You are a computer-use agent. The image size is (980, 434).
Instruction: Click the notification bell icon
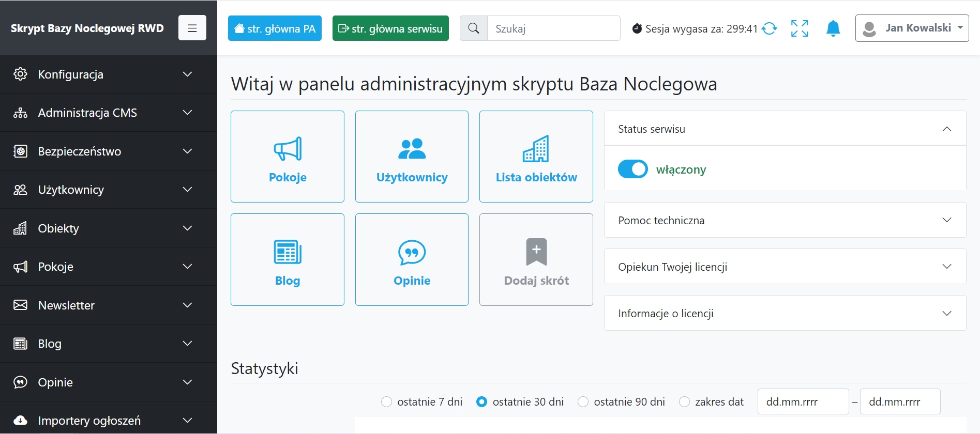click(x=833, y=28)
